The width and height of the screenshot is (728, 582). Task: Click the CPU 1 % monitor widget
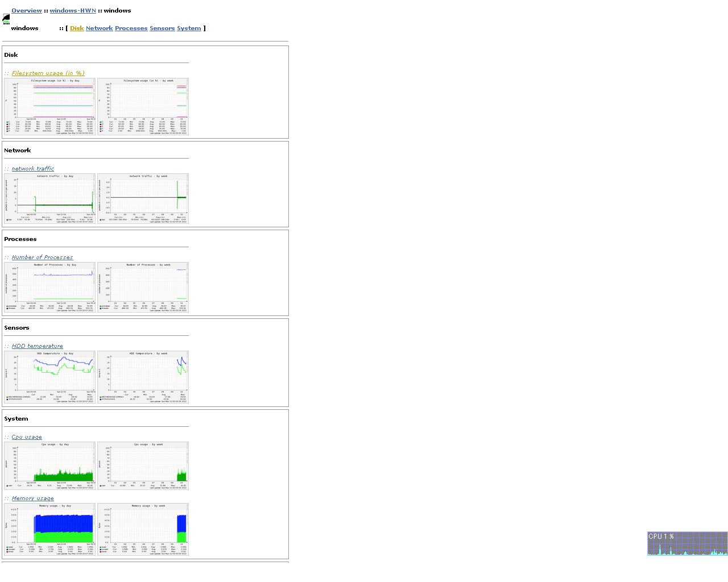(687, 543)
